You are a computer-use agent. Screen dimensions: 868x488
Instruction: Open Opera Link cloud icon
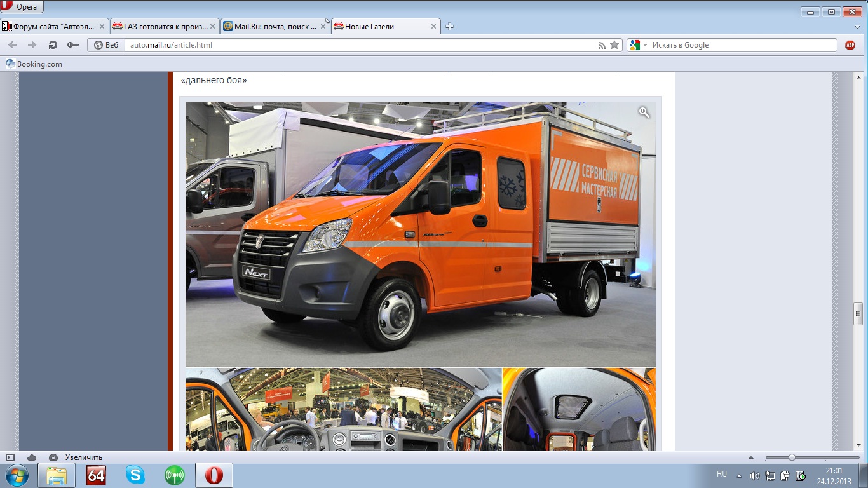pos(32,457)
